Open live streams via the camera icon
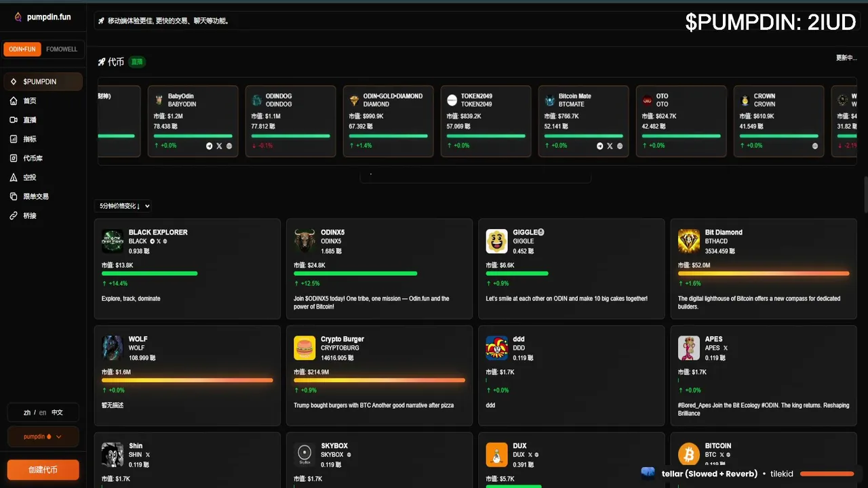This screenshot has width=868, height=488. (14, 120)
